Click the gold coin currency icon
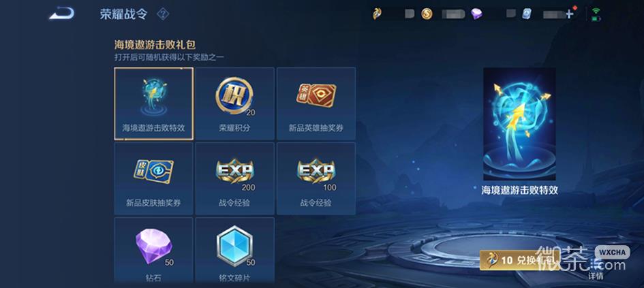 pyautogui.click(x=427, y=14)
